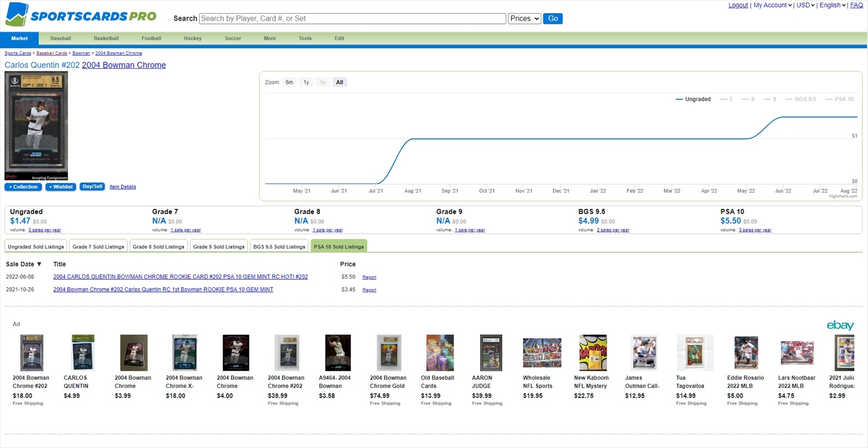Open the Tools nav menu
This screenshot has height=448, width=868.
tap(305, 39)
